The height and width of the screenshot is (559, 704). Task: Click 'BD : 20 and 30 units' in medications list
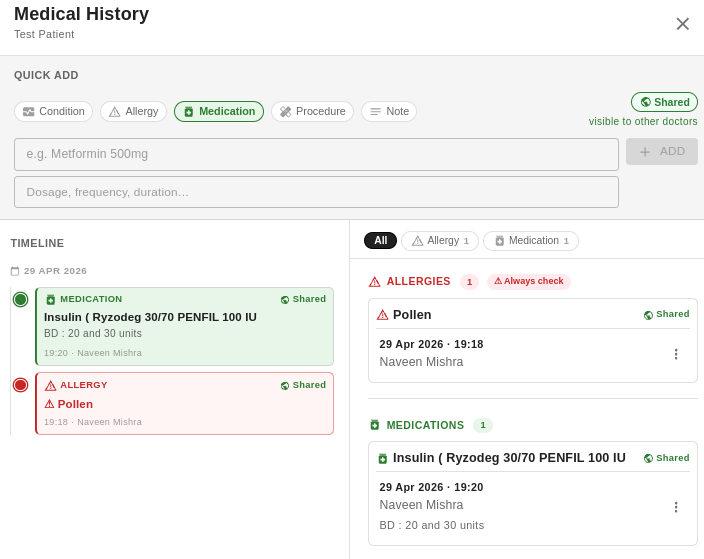tap(431, 525)
